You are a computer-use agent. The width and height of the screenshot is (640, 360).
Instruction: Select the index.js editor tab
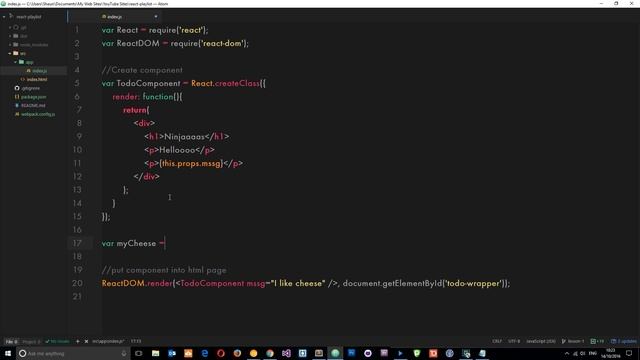(x=114, y=17)
